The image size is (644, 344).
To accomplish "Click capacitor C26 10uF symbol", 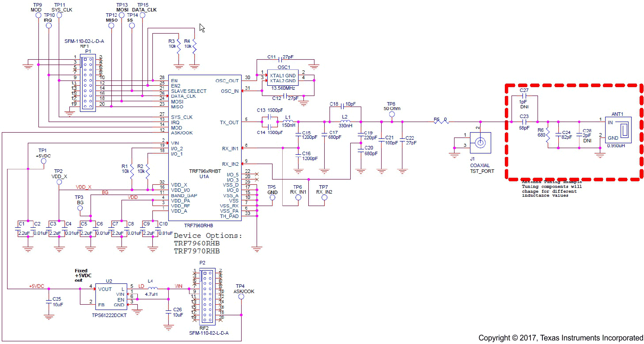I will [168, 312].
